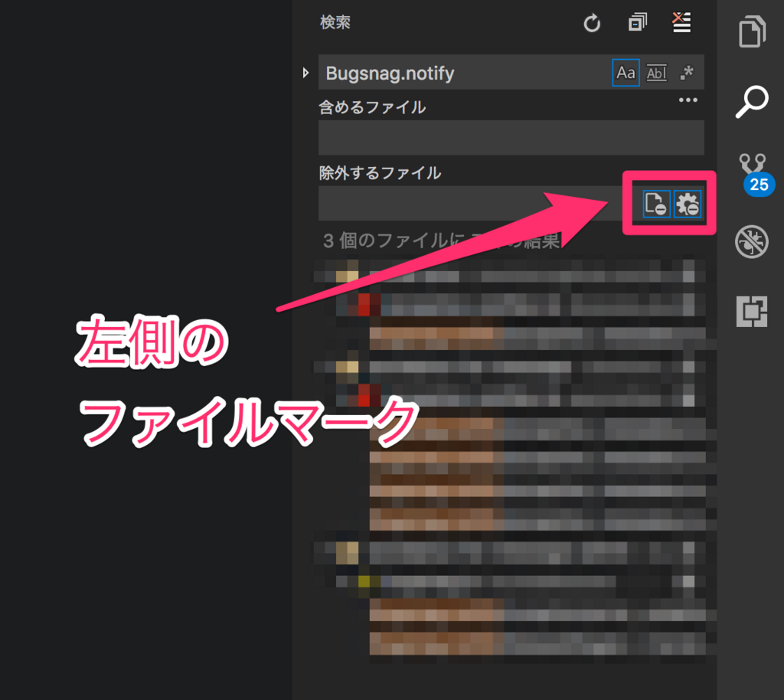Refresh the search results
Screen dimensions: 784x700
(x=591, y=23)
